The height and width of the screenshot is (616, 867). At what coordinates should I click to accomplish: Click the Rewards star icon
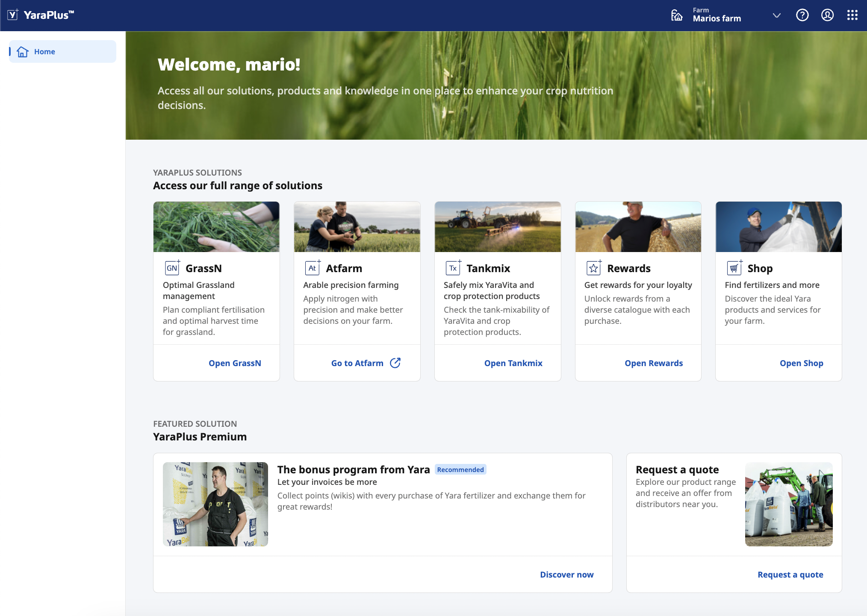(x=594, y=268)
